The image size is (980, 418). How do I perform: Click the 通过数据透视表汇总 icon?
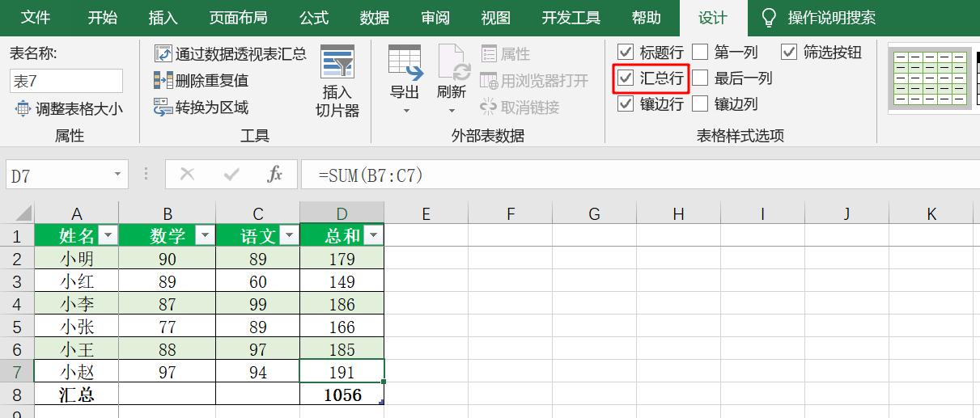(163, 54)
